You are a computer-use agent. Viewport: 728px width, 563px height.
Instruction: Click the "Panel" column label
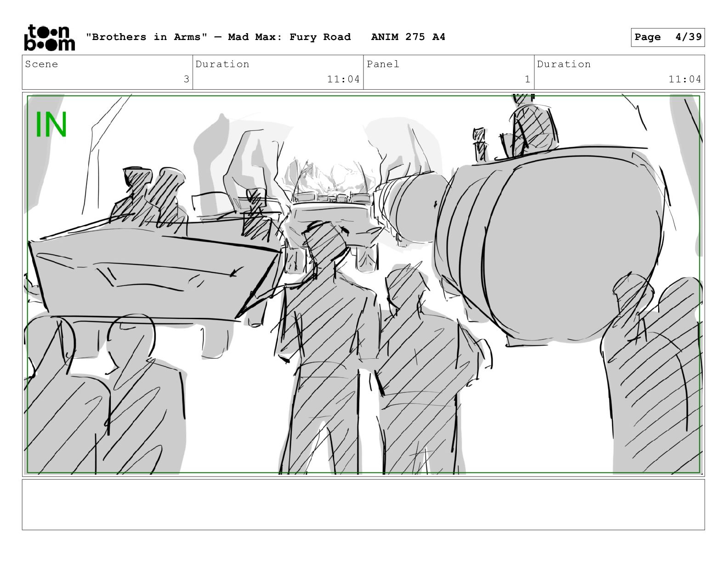click(x=383, y=64)
